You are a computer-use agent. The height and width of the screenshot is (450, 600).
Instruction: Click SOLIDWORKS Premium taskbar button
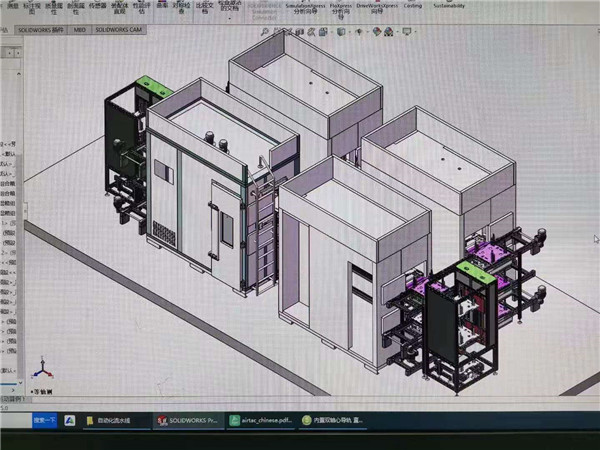(187, 421)
